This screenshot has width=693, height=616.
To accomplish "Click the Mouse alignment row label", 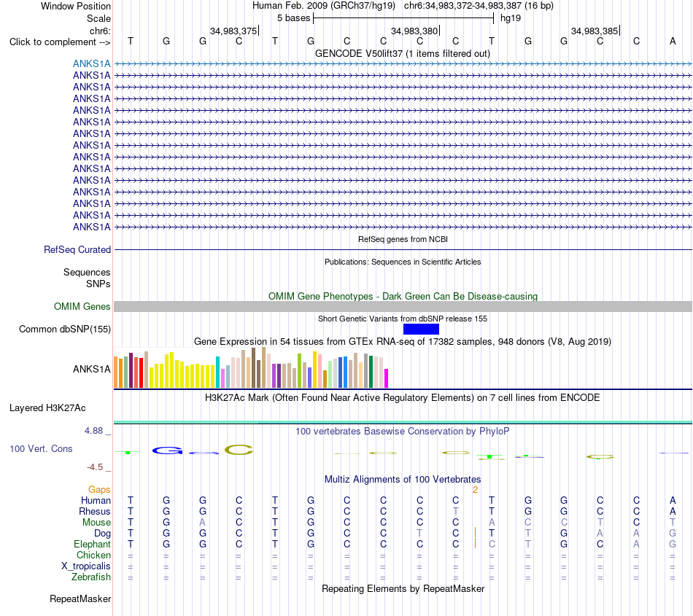I will click(96, 523).
